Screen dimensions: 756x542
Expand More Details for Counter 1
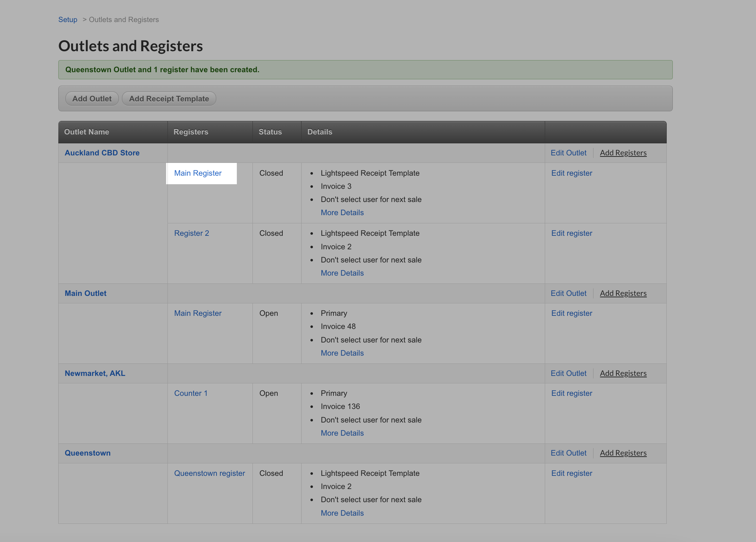click(342, 433)
